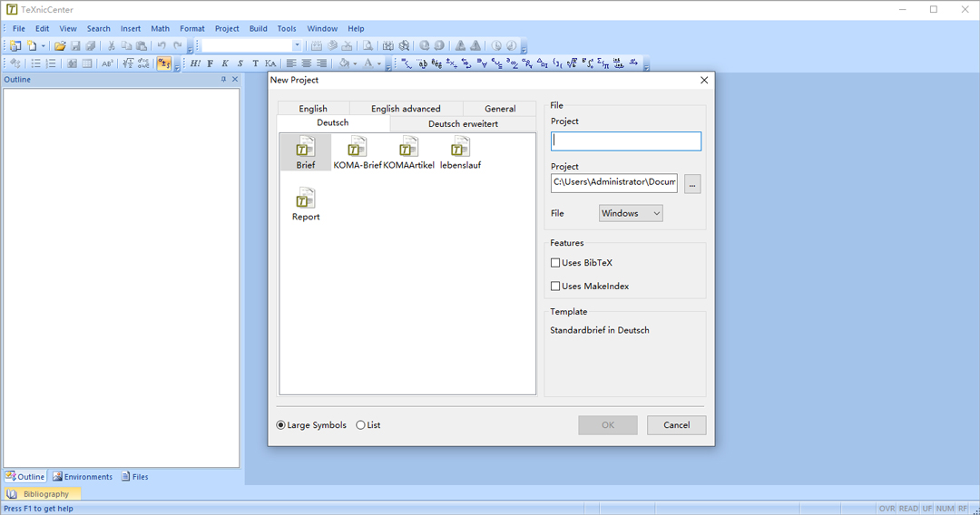This screenshot has width=980, height=515.
Task: Click the Redo arrow icon
Action: tap(178, 45)
